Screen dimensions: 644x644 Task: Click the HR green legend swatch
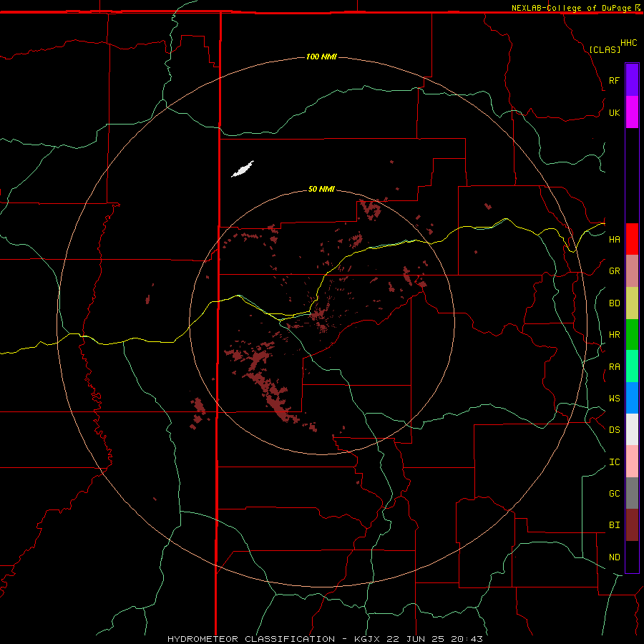point(632,334)
